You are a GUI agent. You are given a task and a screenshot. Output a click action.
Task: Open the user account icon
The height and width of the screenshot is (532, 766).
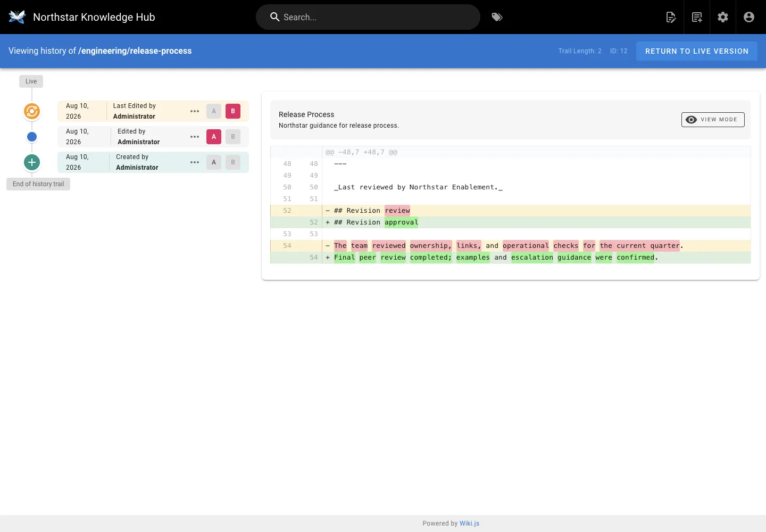749,17
